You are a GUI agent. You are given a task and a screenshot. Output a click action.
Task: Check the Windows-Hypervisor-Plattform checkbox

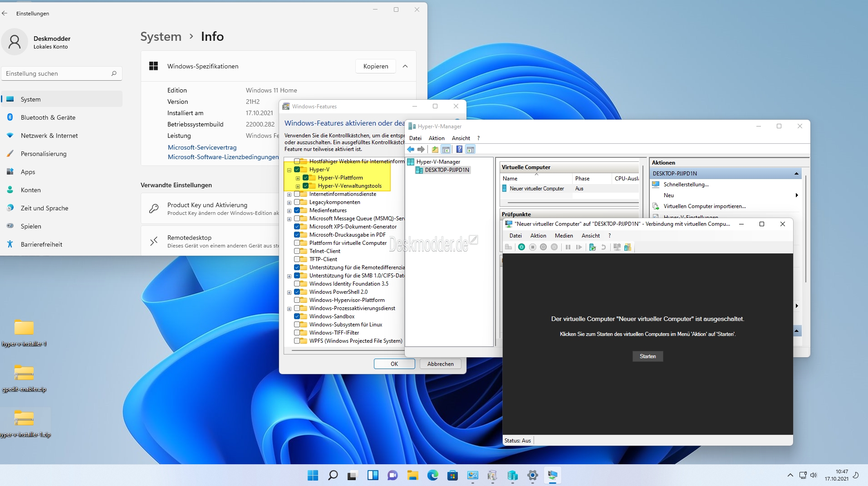tap(297, 300)
